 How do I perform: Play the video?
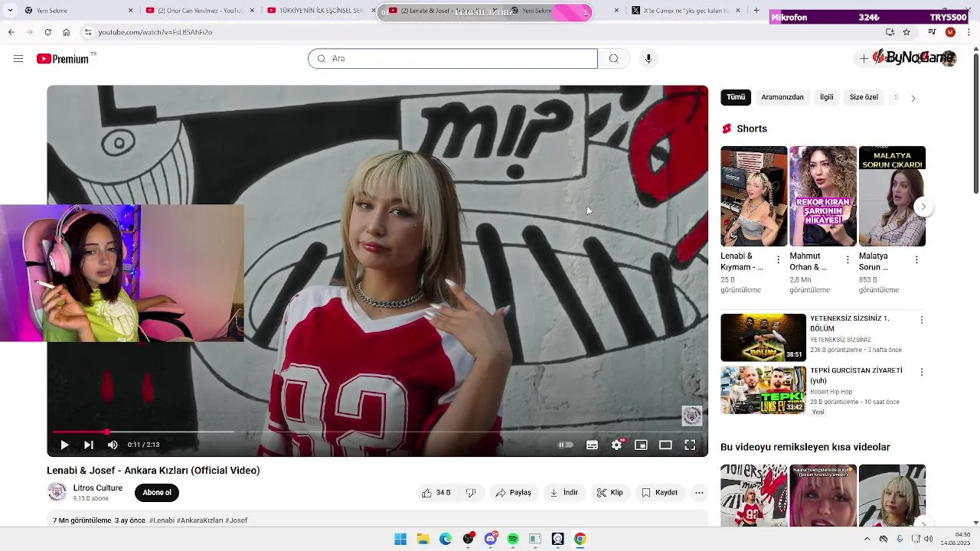(64, 445)
